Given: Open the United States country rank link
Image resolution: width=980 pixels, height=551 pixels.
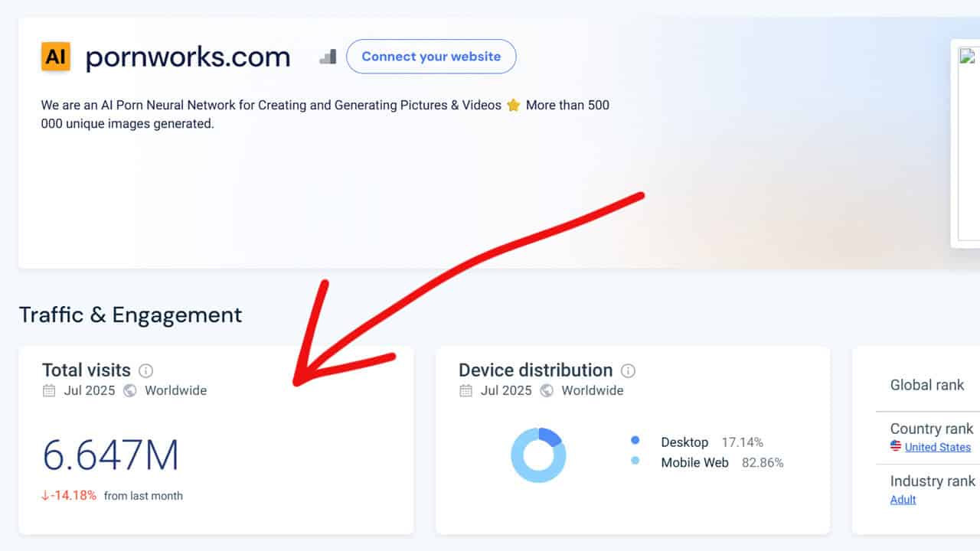Looking at the screenshot, I should [x=937, y=447].
